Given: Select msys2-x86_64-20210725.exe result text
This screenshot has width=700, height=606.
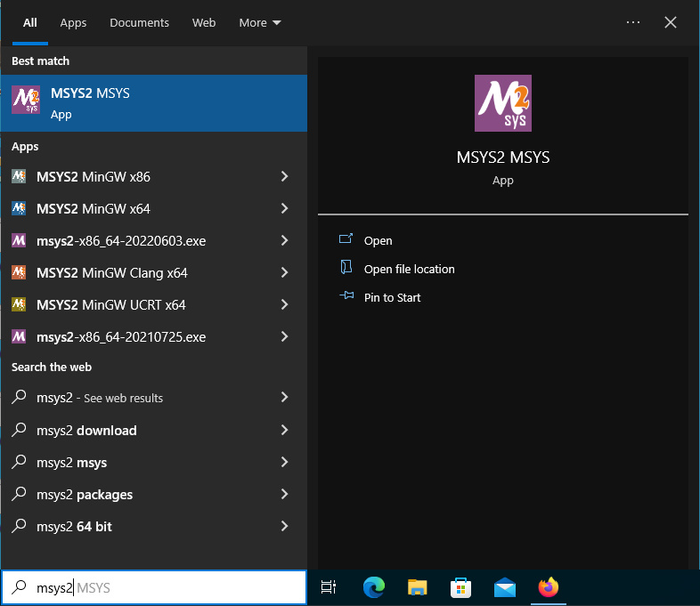Looking at the screenshot, I should 121,337.
